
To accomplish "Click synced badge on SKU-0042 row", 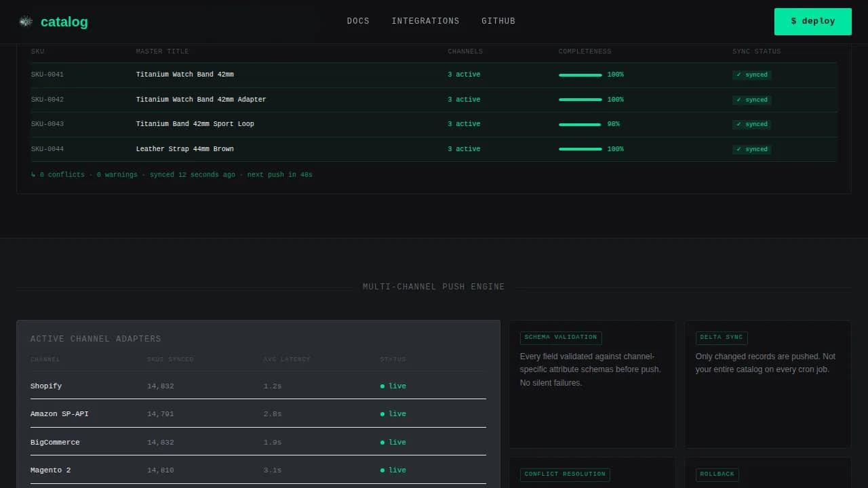I will 752,100.
